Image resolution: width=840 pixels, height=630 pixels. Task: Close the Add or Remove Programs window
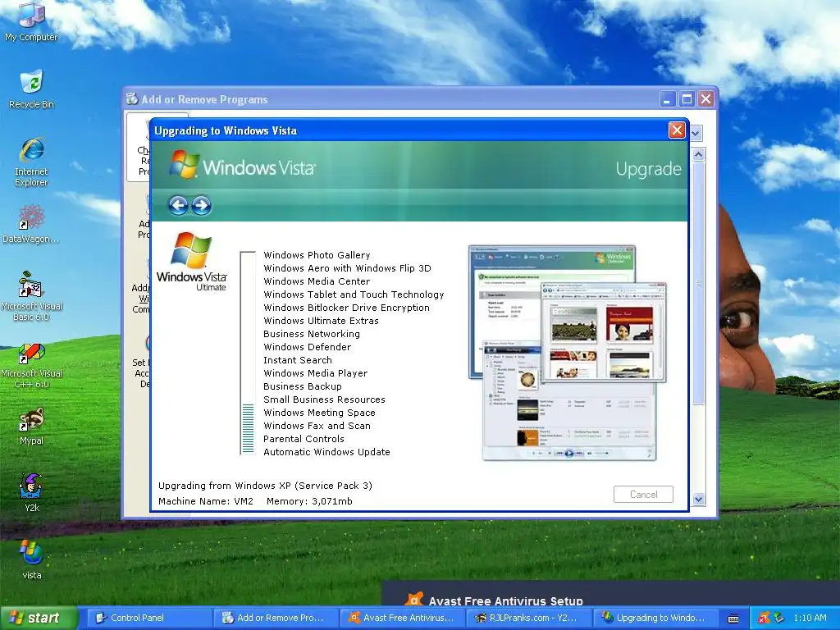(706, 99)
